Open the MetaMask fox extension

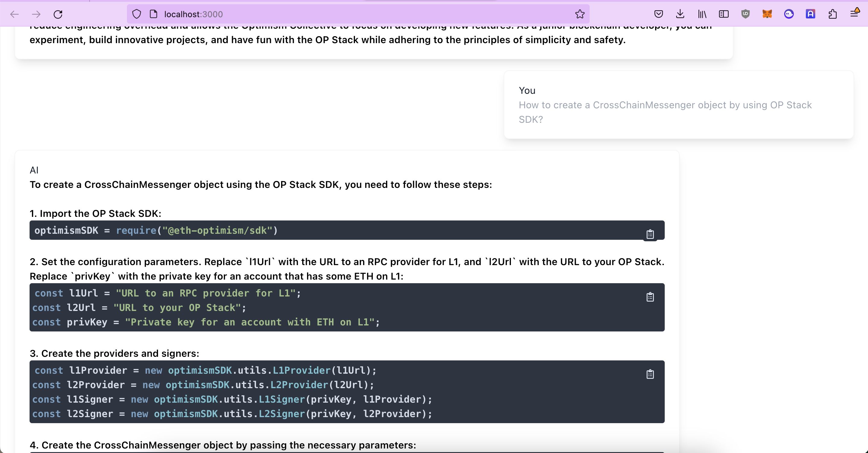click(767, 14)
